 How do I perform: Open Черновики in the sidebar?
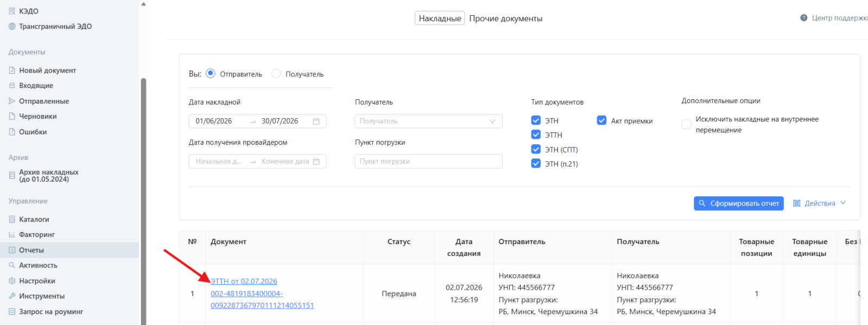[38, 116]
